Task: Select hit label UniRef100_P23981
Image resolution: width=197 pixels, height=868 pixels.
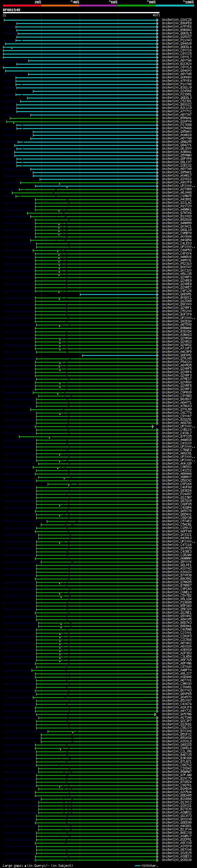Action: point(177,94)
